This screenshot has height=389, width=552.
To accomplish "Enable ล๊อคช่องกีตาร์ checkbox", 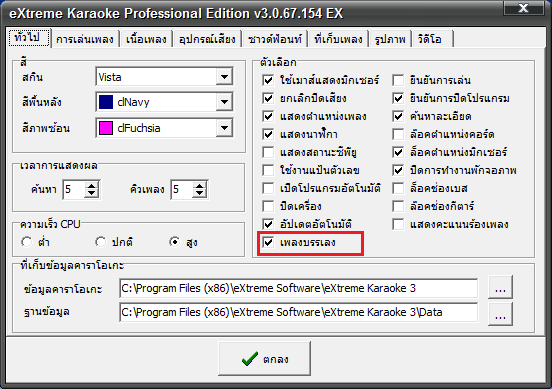I will pos(398,206).
